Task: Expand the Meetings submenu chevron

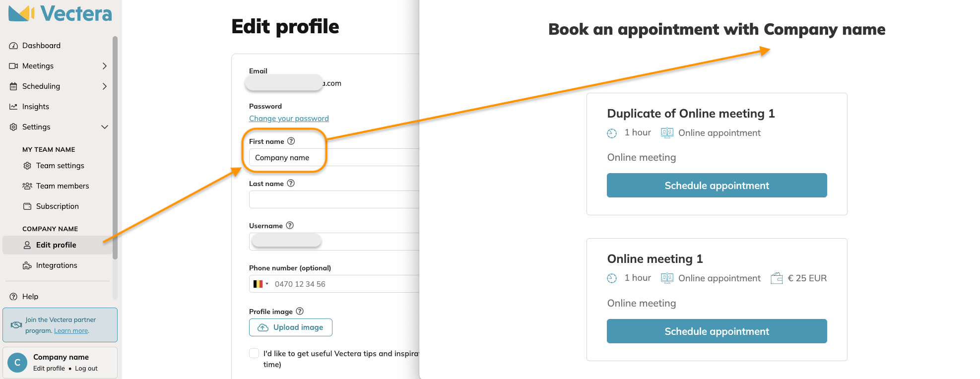Action: pyautogui.click(x=104, y=66)
